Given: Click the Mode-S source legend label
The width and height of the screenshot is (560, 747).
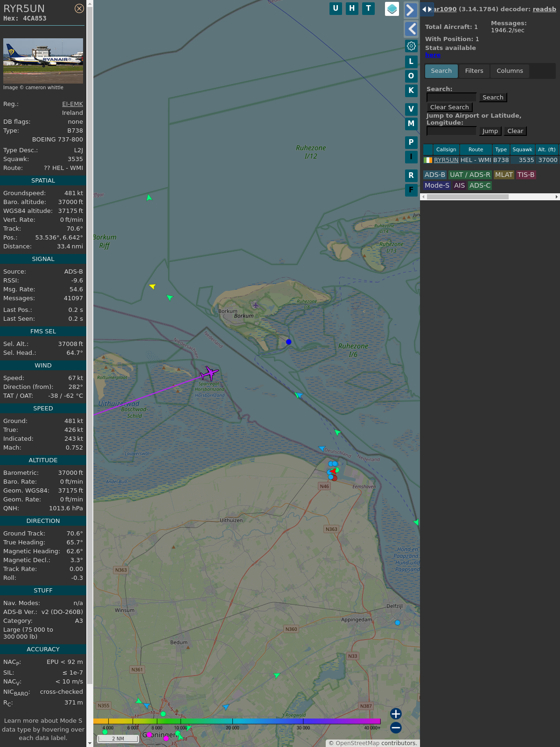Looking at the screenshot, I should (x=437, y=185).
